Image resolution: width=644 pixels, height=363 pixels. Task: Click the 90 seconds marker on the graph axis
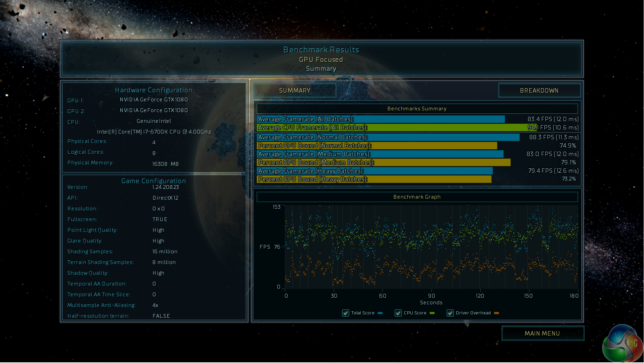click(x=431, y=296)
